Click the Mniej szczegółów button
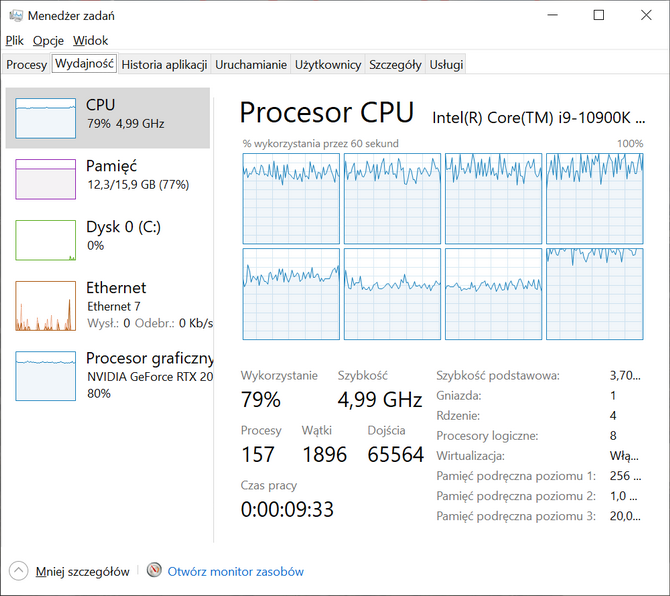Image resolution: width=670 pixels, height=596 pixels. coord(82,572)
